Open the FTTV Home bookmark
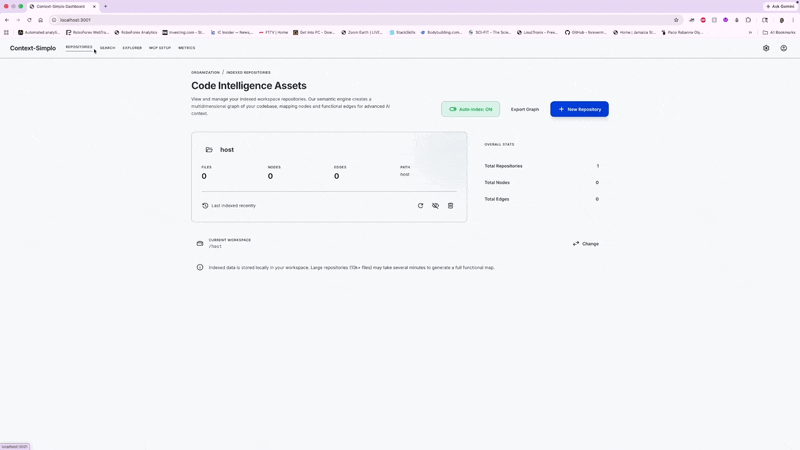Image resolution: width=800 pixels, height=450 pixels. click(x=273, y=32)
